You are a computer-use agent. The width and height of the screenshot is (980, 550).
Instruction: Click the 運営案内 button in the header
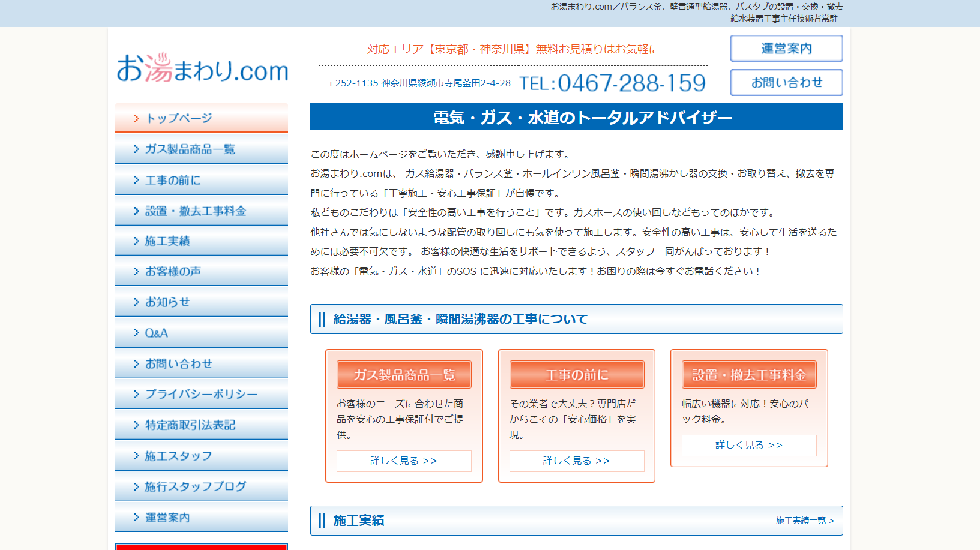tap(786, 49)
